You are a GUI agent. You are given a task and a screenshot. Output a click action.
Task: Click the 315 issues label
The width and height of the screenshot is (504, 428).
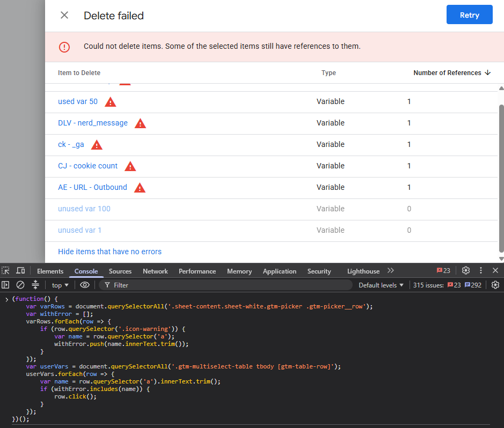(x=428, y=285)
